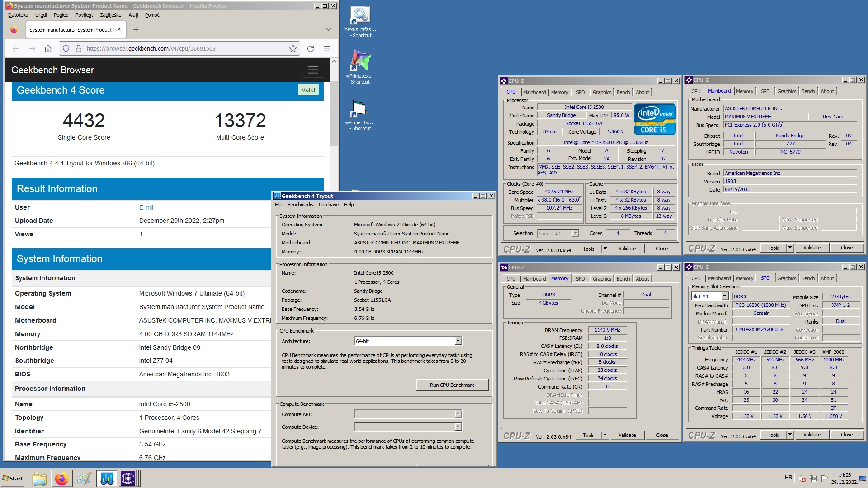Open the Architecture 64-bit dropdown
Screen dimensions: 868x488
click(x=458, y=341)
